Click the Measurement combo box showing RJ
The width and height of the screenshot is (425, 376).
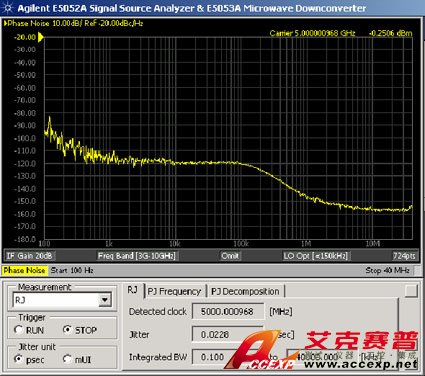(x=62, y=300)
